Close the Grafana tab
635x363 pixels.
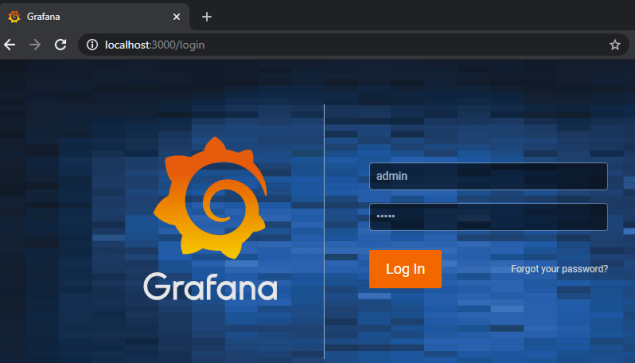tap(177, 17)
